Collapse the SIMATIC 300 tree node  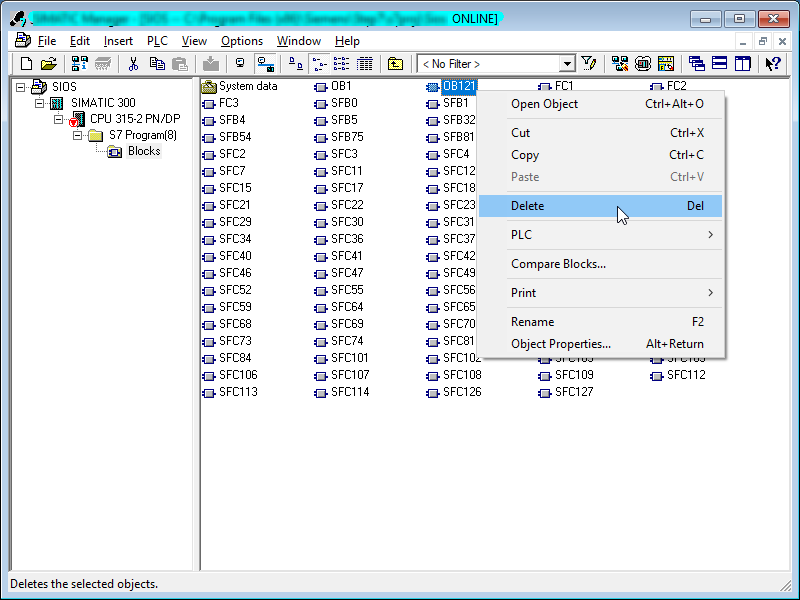click(40, 103)
